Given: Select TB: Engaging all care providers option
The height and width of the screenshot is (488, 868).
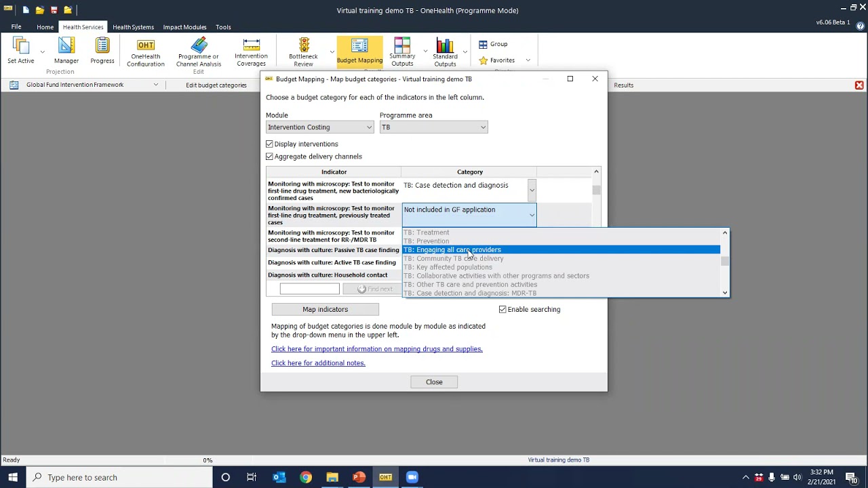Looking at the screenshot, I should click(x=561, y=250).
